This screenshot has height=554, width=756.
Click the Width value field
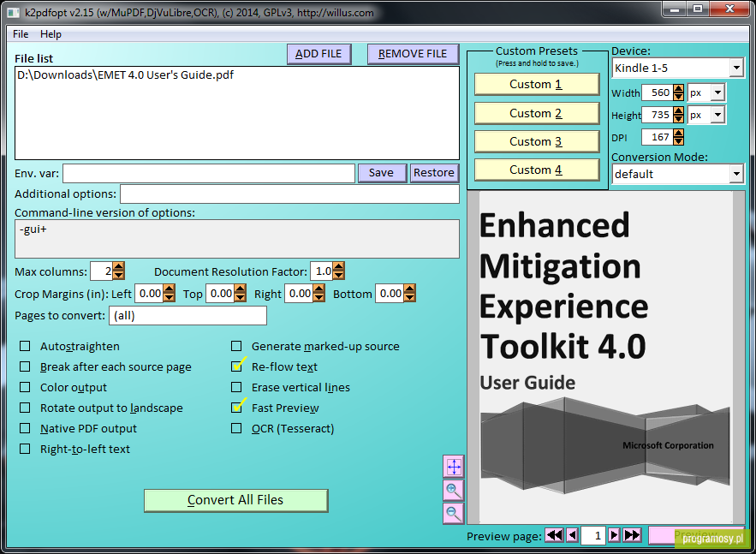658,92
